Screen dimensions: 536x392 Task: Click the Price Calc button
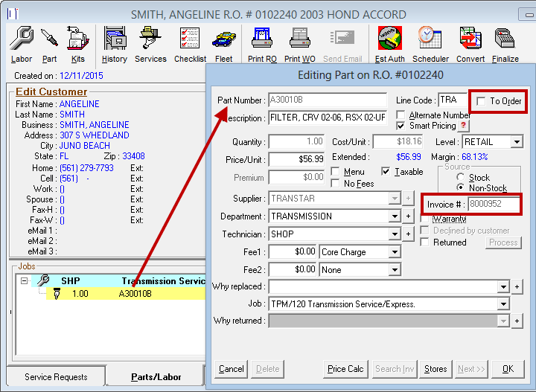pyautogui.click(x=345, y=369)
